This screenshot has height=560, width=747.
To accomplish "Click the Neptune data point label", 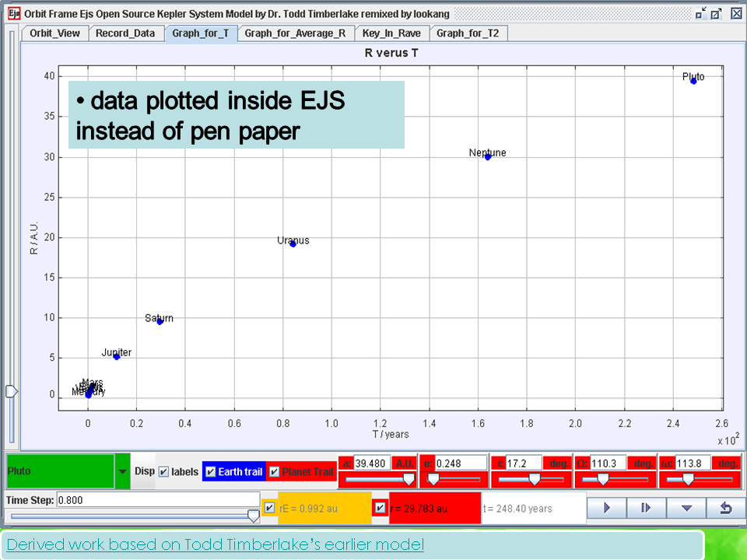I will 487,153.
